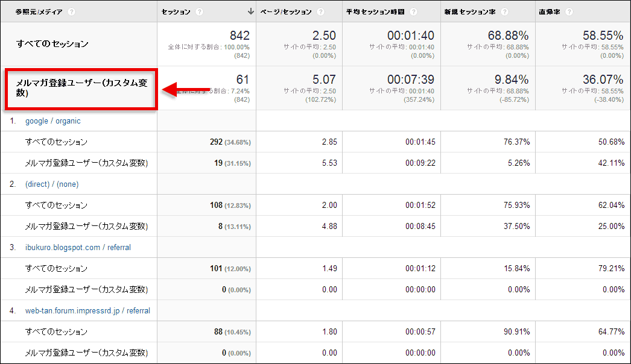Open ibukuro.blogspot.com source link

[x=63, y=248]
